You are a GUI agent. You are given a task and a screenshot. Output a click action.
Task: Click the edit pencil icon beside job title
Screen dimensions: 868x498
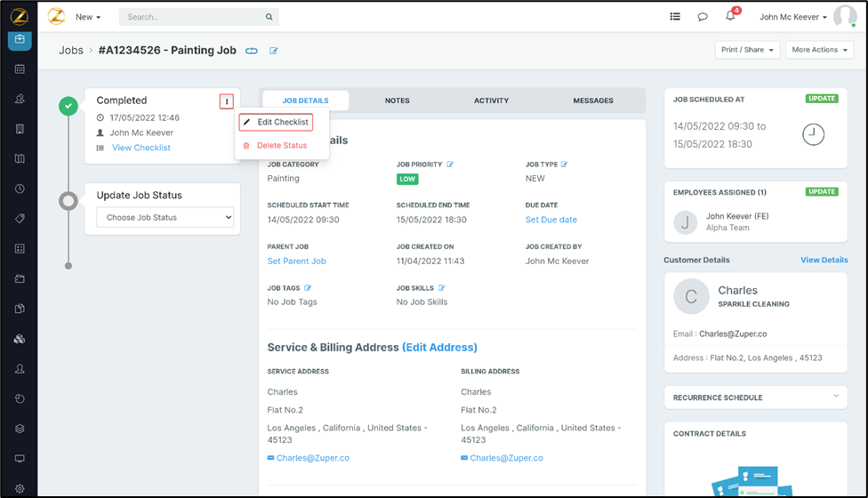pyautogui.click(x=274, y=51)
